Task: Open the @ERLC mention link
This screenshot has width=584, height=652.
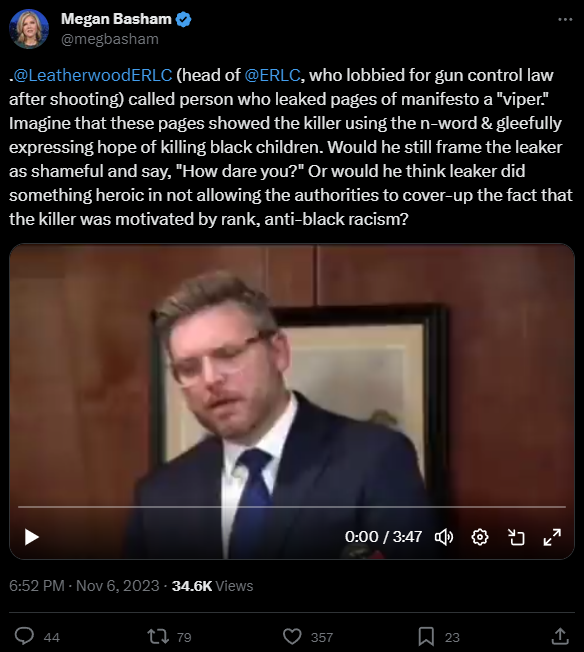Action: [x=272, y=75]
